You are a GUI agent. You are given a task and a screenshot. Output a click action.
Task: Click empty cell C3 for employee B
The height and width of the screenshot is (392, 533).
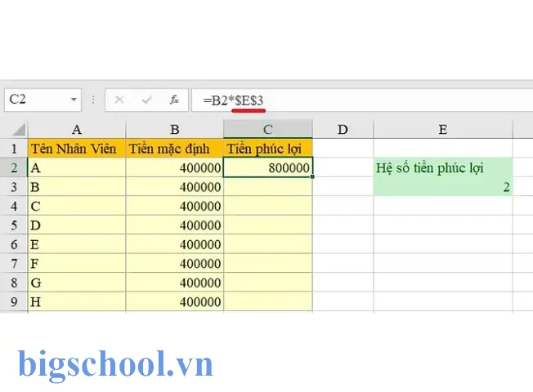(x=268, y=186)
